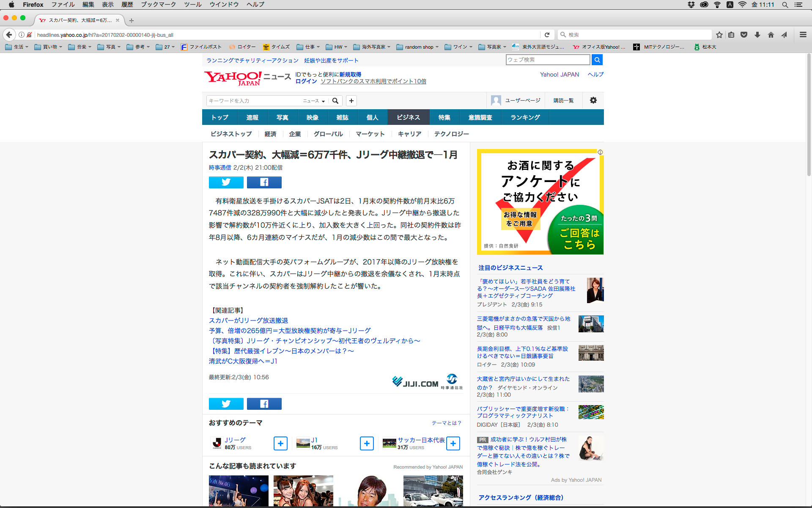Bookmark this page with star icon
The width and height of the screenshot is (812, 508).
point(719,35)
